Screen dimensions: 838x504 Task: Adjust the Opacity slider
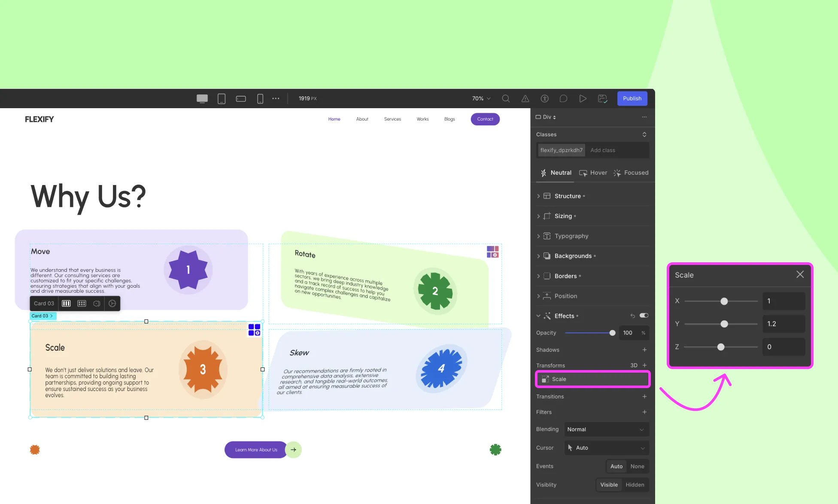[590, 333]
